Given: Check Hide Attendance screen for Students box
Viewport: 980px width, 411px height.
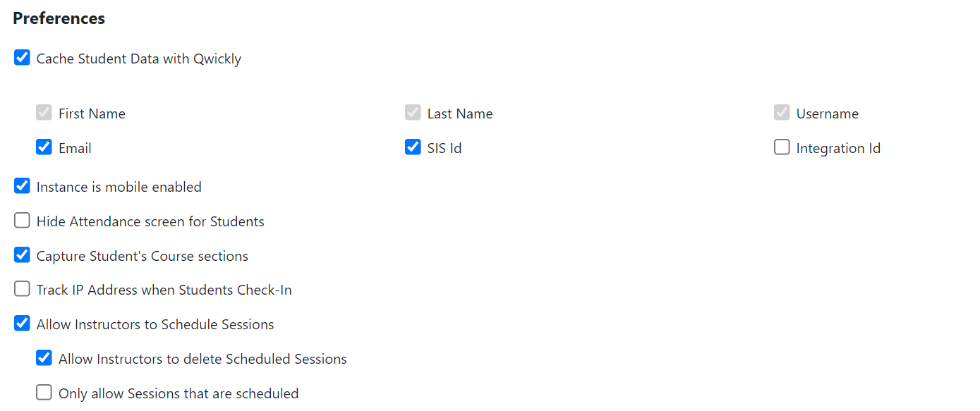Looking at the screenshot, I should [22, 221].
